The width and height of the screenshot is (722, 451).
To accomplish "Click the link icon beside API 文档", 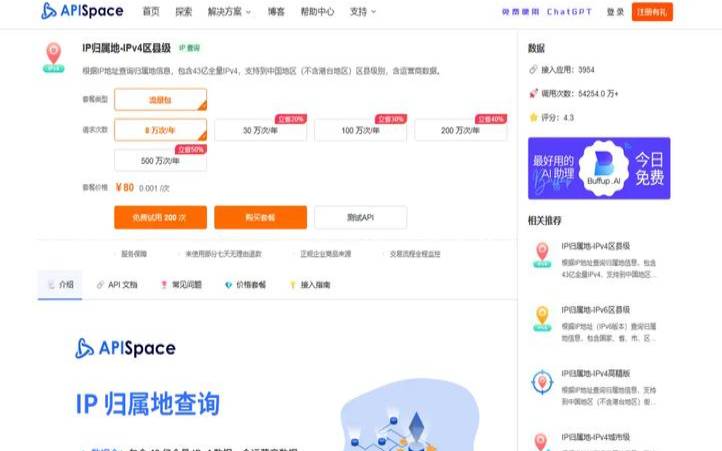I will pos(100,285).
